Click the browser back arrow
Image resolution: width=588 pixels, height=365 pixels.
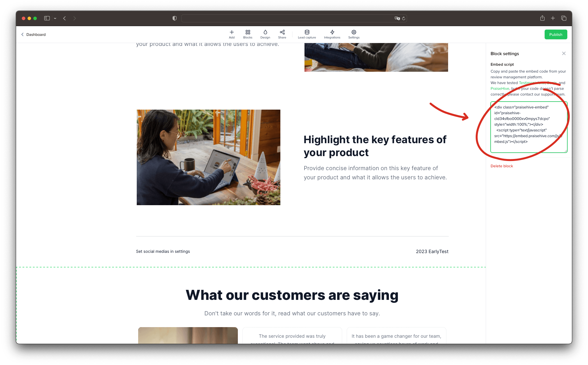coord(65,18)
